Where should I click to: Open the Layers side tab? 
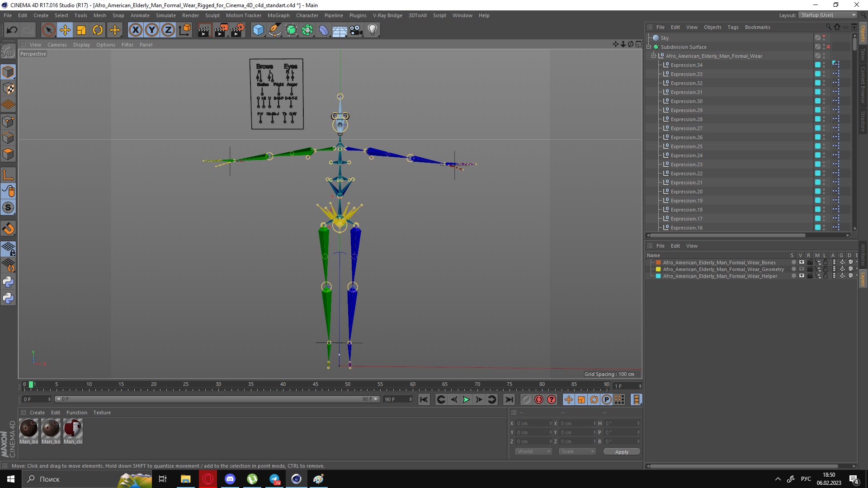[863, 279]
